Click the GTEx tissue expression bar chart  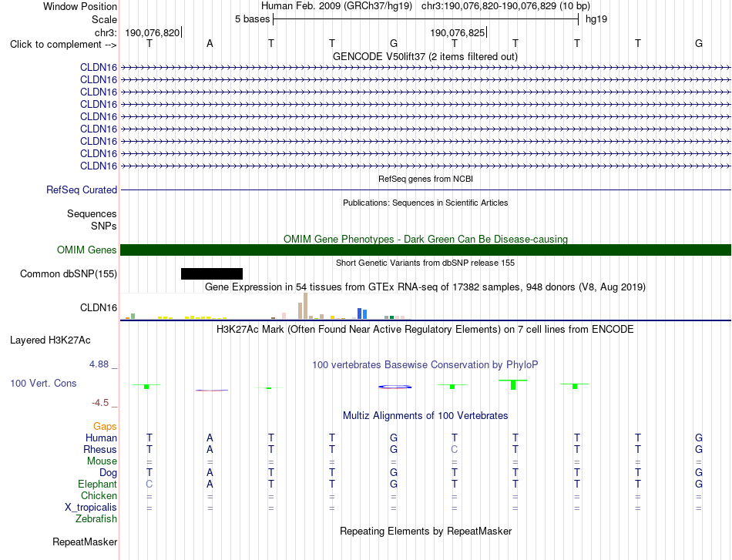(x=266, y=306)
